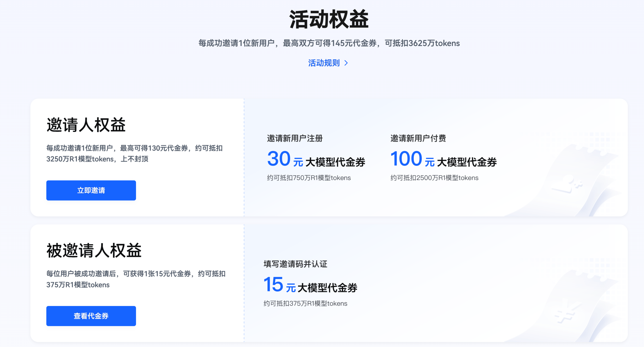644x347 pixels.
Task: Click the 30 元 大模型代金券 amount
Action: (x=316, y=159)
